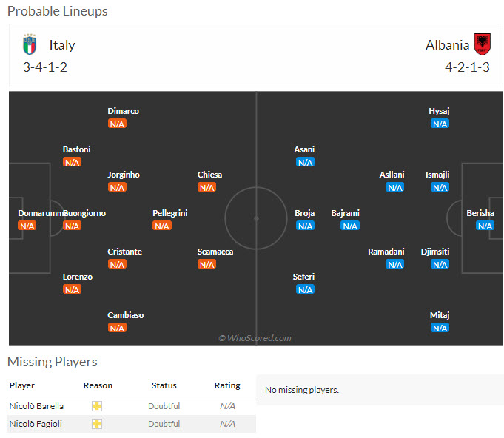The width and height of the screenshot is (504, 438).
Task: Click the Reason column header
Action: point(98,385)
